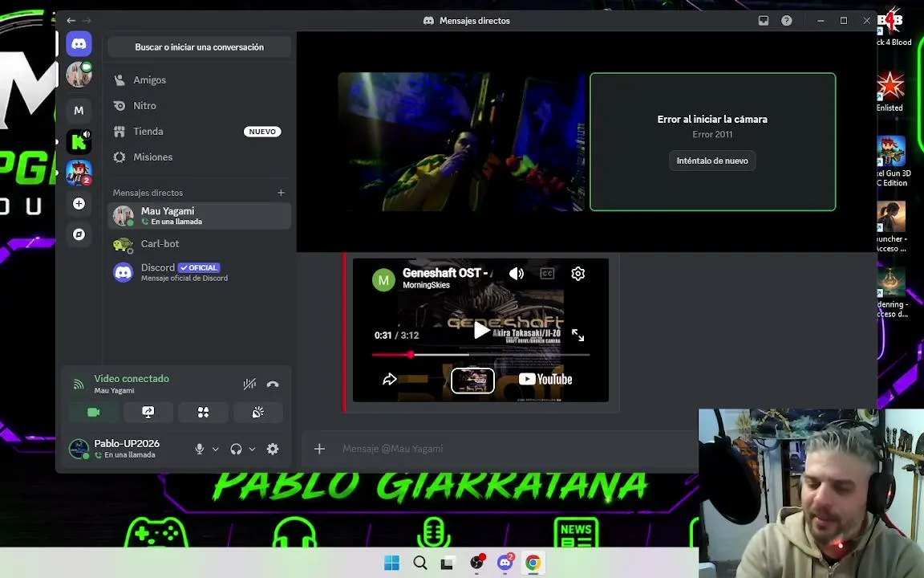Go back with the left arrow

71,21
